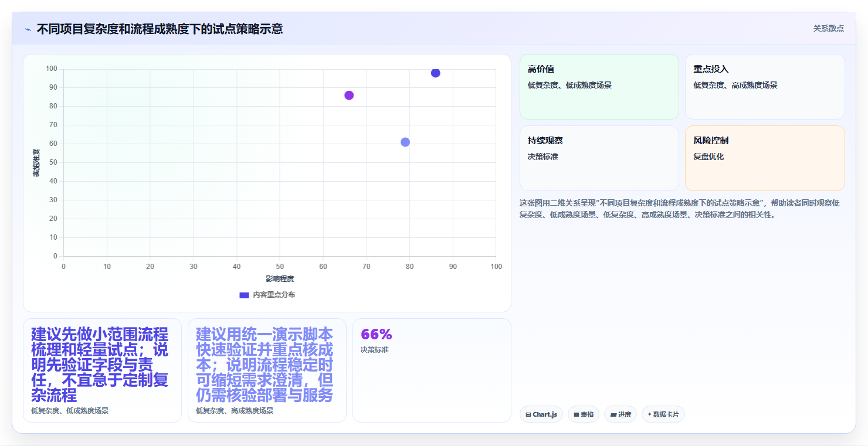
Task: Click the card starting 建议用统一演示脚本
Action: tap(267, 370)
